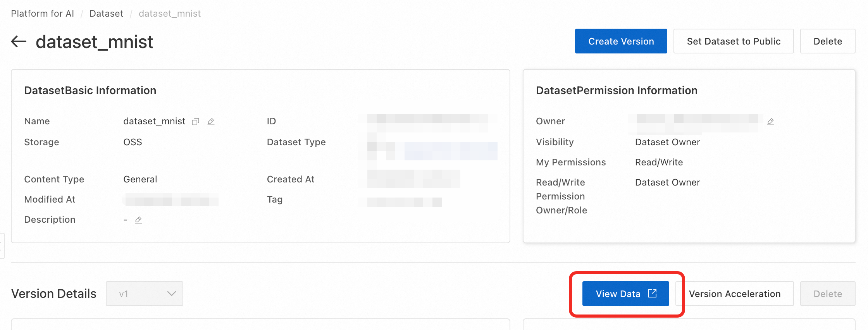The image size is (868, 330).
Task: Click Version Acceleration button
Action: coord(734,294)
